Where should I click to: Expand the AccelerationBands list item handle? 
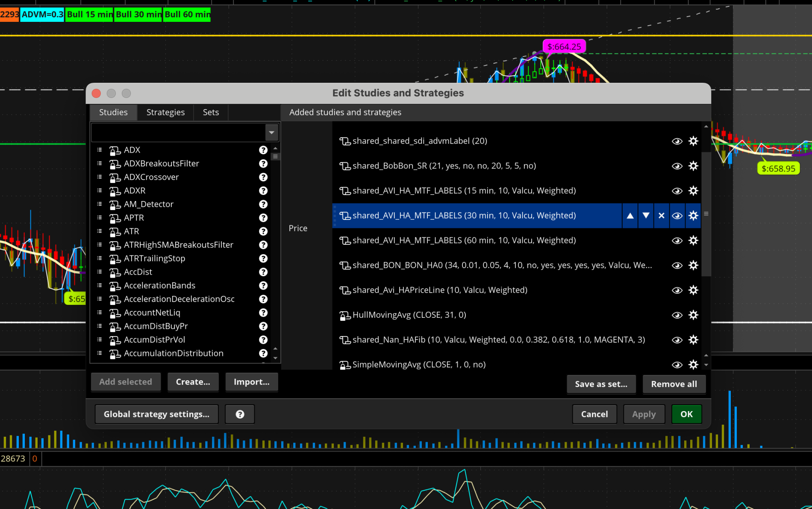click(100, 285)
